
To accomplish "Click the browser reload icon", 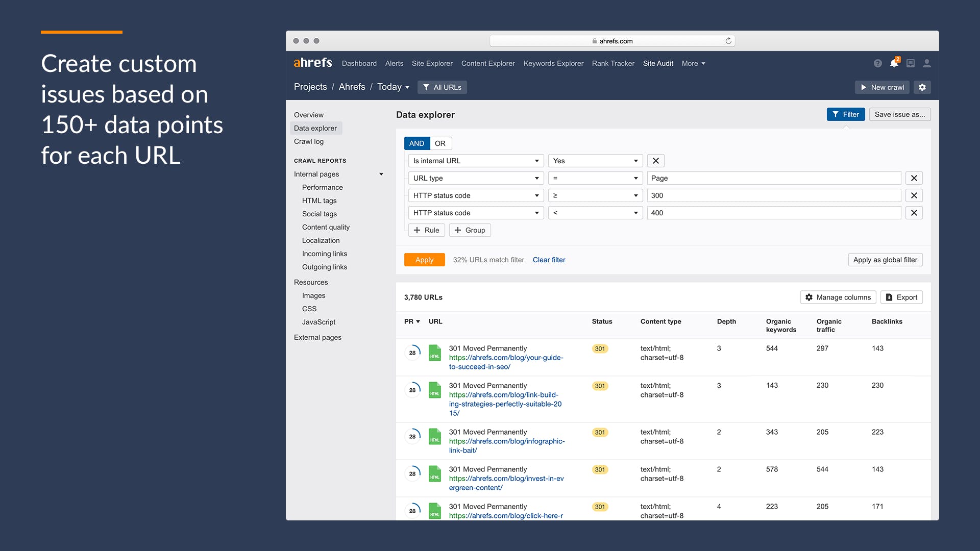I will [728, 41].
